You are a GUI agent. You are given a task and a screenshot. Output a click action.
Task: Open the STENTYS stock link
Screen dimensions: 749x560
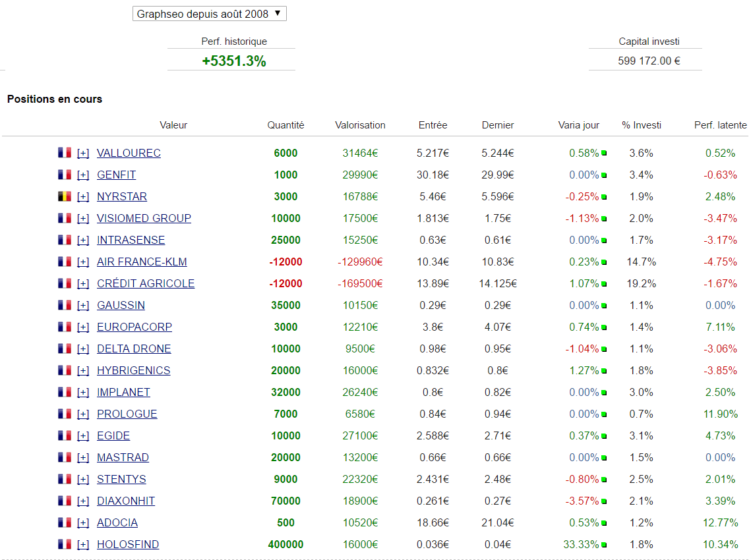tap(121, 480)
